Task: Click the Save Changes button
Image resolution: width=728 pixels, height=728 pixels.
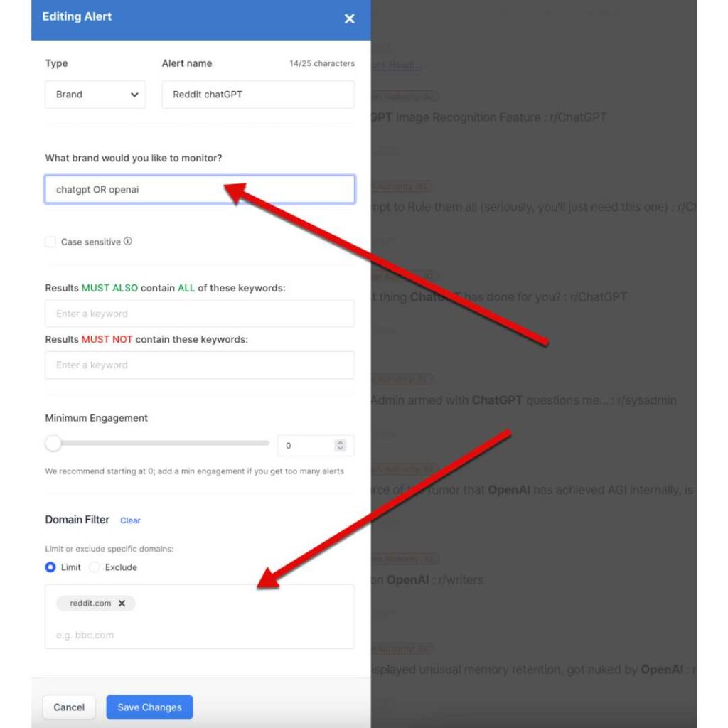Action: (149, 707)
